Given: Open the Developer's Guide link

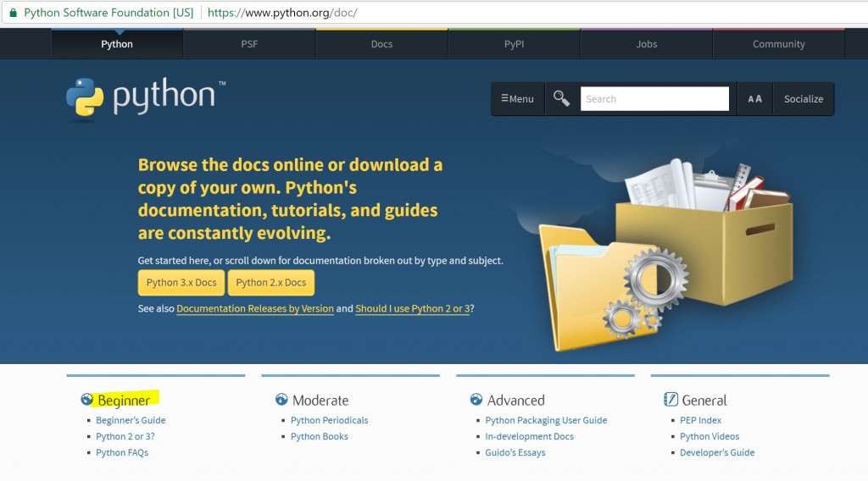Looking at the screenshot, I should [717, 452].
